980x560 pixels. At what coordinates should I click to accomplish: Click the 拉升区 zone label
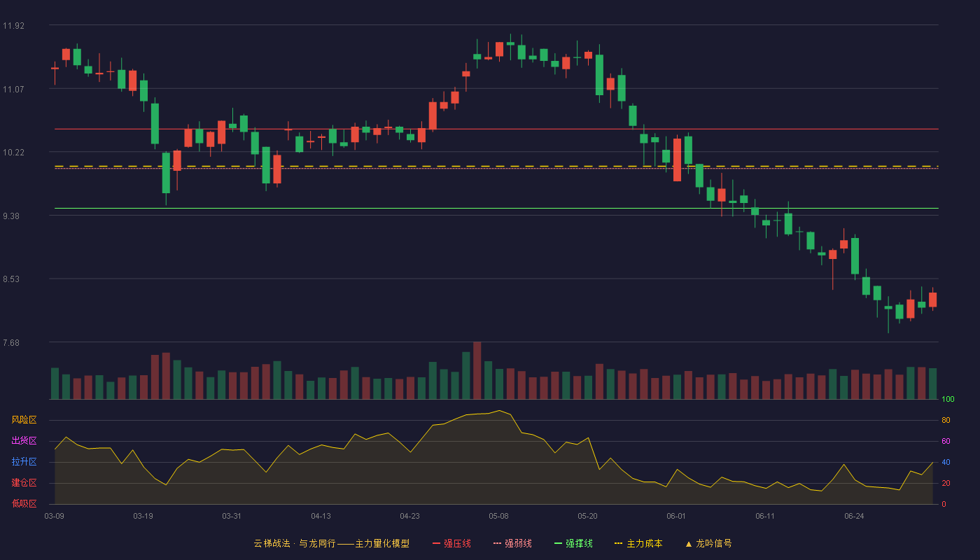click(x=24, y=462)
